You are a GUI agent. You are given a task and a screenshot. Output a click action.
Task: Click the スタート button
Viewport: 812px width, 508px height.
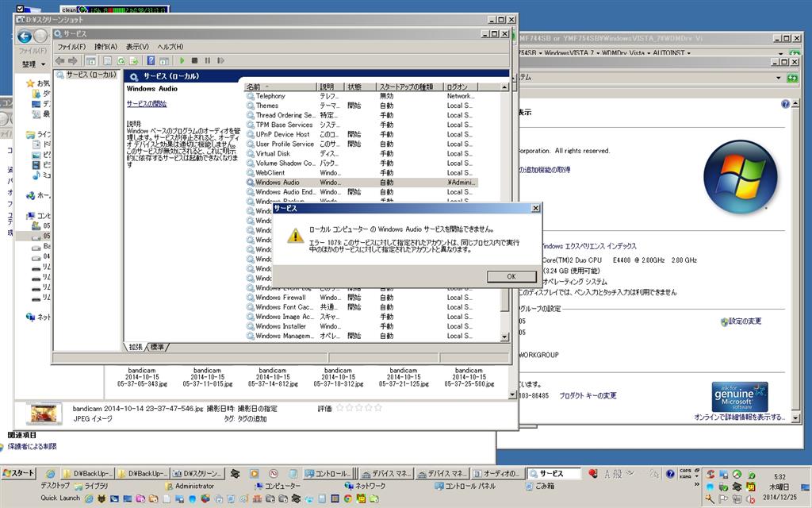point(18,473)
